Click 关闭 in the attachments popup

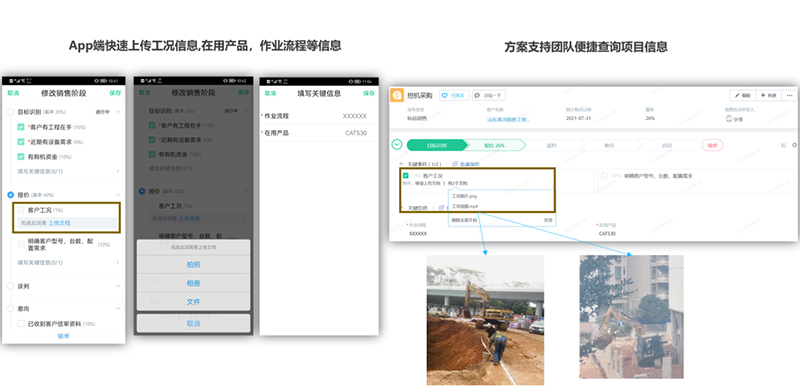pyautogui.click(x=547, y=220)
